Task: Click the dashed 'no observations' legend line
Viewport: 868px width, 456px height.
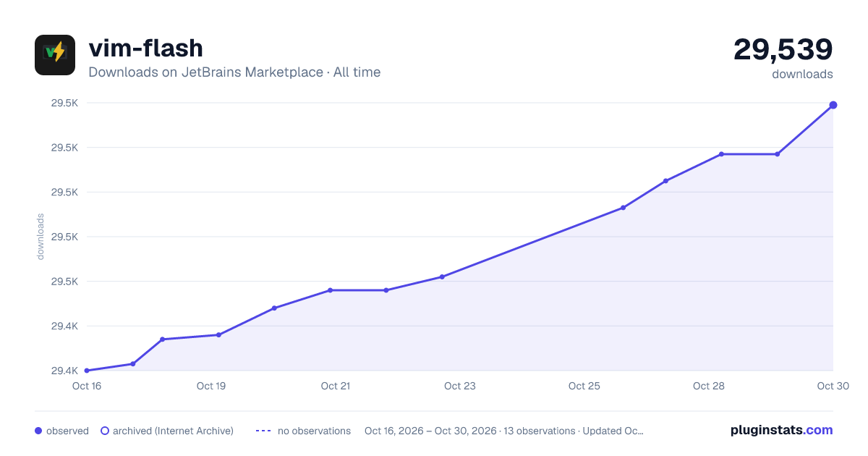Action: pyautogui.click(x=263, y=431)
